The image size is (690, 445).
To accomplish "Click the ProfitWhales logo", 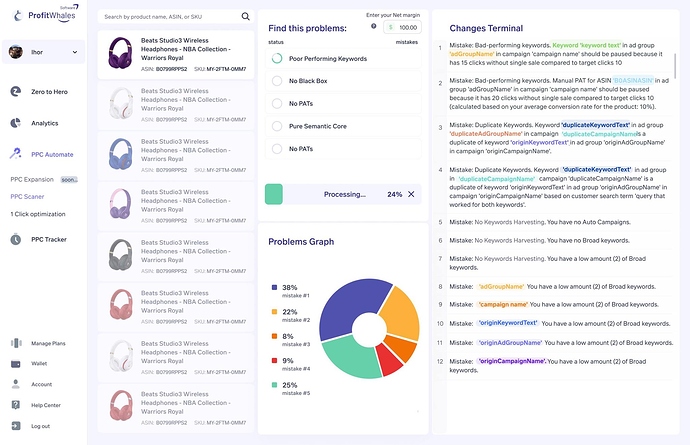I will pos(47,14).
